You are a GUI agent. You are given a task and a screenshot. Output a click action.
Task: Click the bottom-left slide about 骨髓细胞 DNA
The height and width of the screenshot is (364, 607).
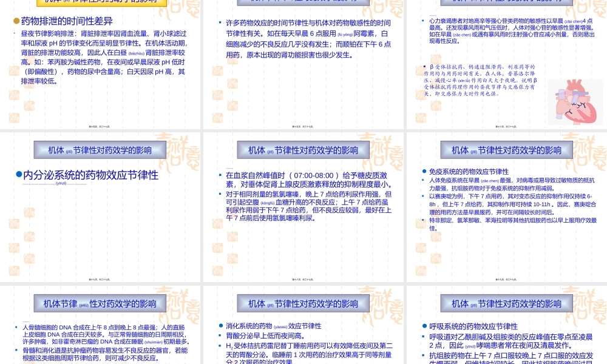point(100,328)
